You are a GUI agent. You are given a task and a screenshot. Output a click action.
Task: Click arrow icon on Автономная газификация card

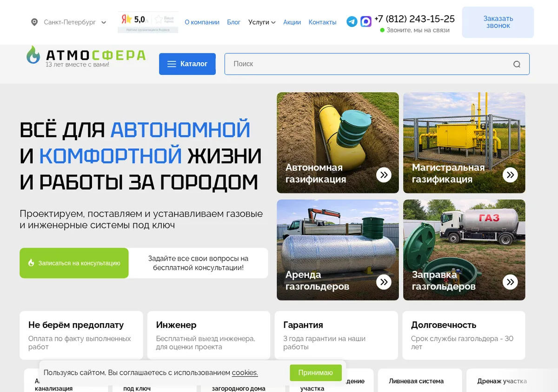coord(384,175)
